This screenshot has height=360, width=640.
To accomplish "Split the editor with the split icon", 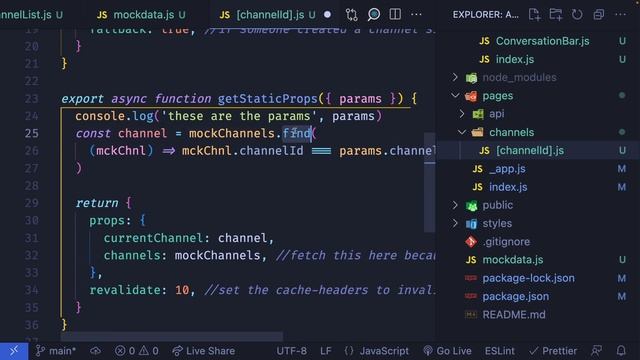I will tap(395, 15).
